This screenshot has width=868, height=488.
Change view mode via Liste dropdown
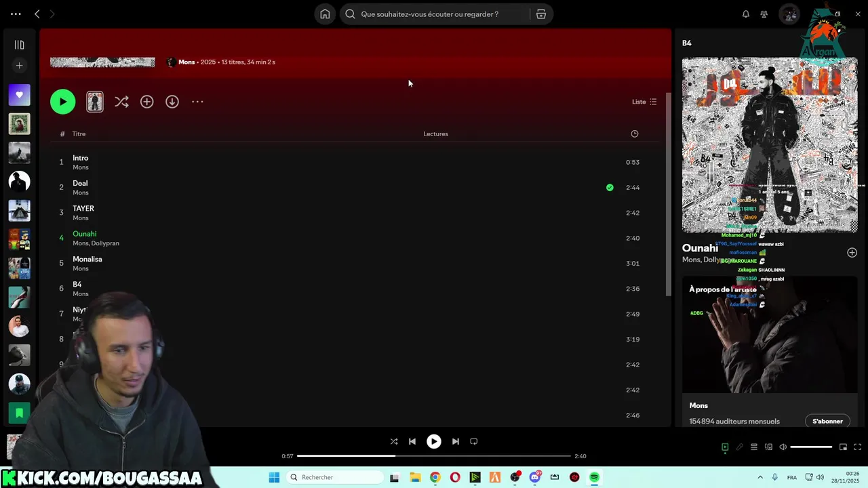tap(644, 102)
